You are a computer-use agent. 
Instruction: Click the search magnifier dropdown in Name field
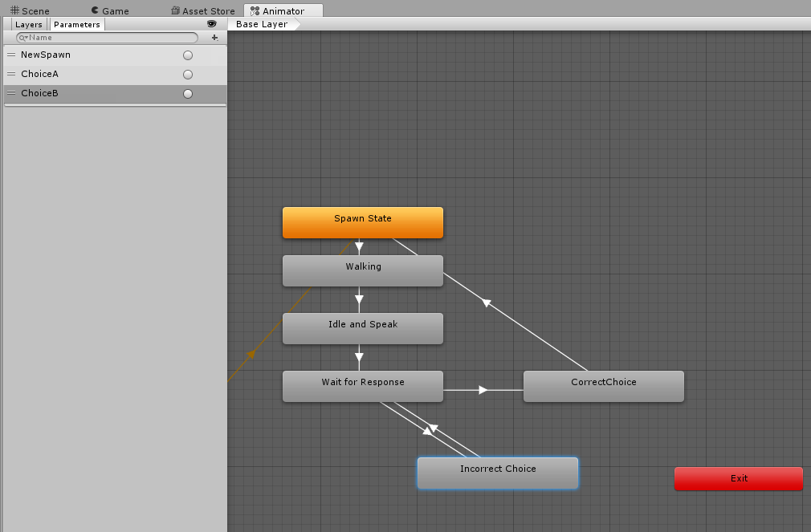23,38
